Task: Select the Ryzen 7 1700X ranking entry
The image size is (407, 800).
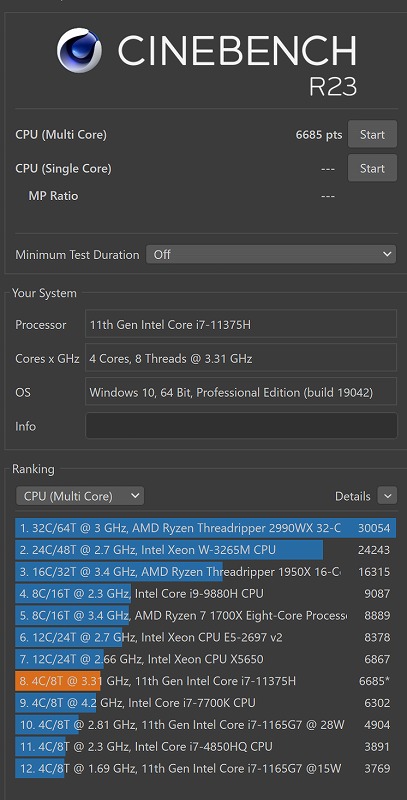Action: coord(205,615)
